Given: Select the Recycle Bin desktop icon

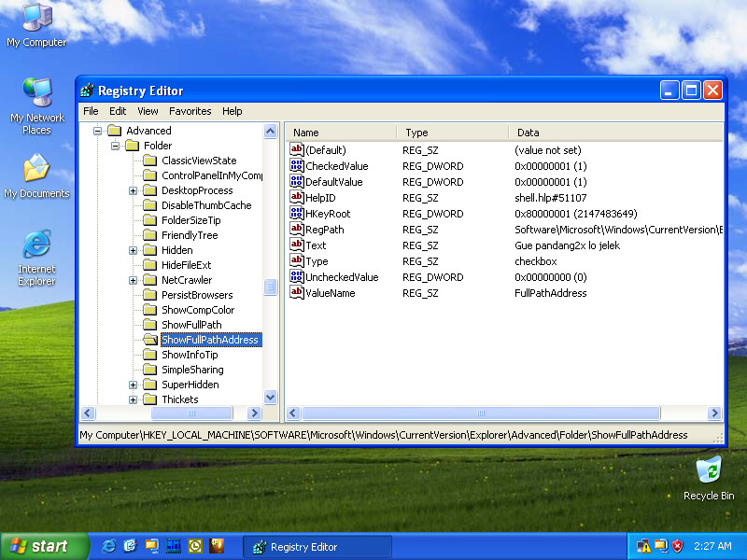Looking at the screenshot, I should (x=709, y=478).
